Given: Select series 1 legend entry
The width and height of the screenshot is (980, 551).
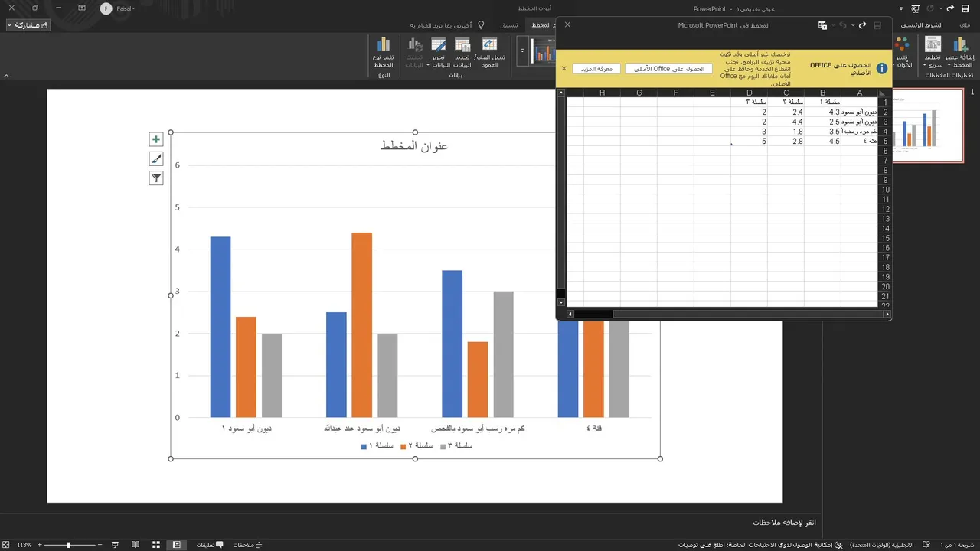Looking at the screenshot, I should pos(377,445).
